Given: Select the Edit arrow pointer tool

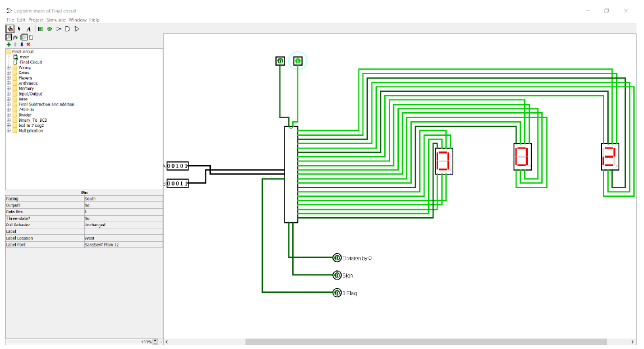Looking at the screenshot, I should [x=19, y=29].
